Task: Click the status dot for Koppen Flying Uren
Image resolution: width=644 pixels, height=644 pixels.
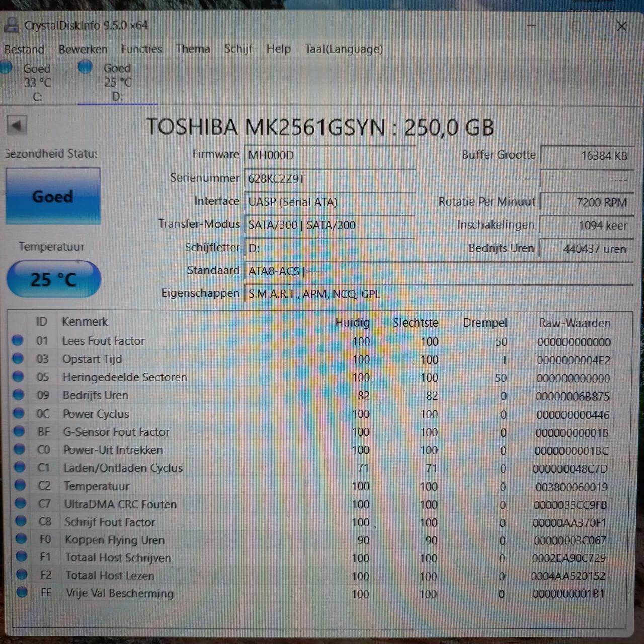Action: (x=21, y=539)
